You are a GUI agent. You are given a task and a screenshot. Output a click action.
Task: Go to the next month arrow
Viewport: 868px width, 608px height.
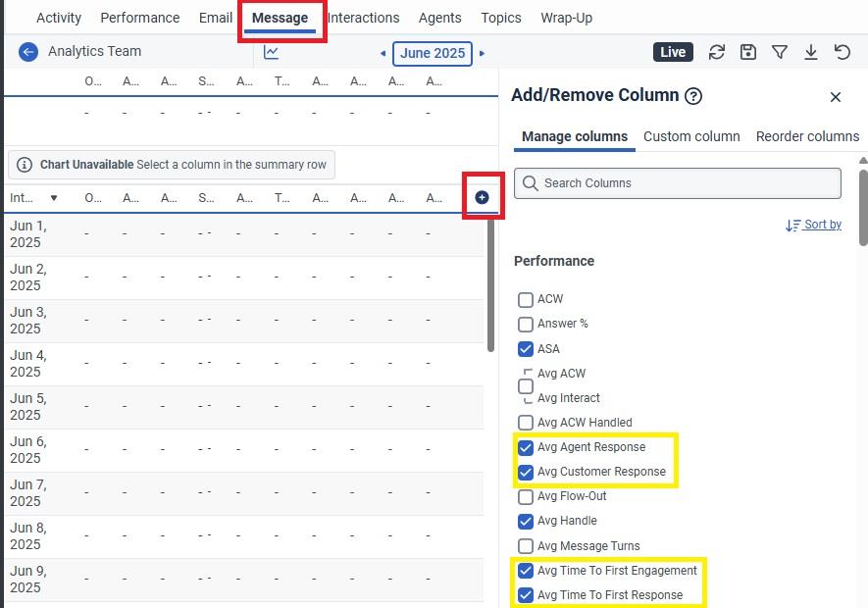483,53
